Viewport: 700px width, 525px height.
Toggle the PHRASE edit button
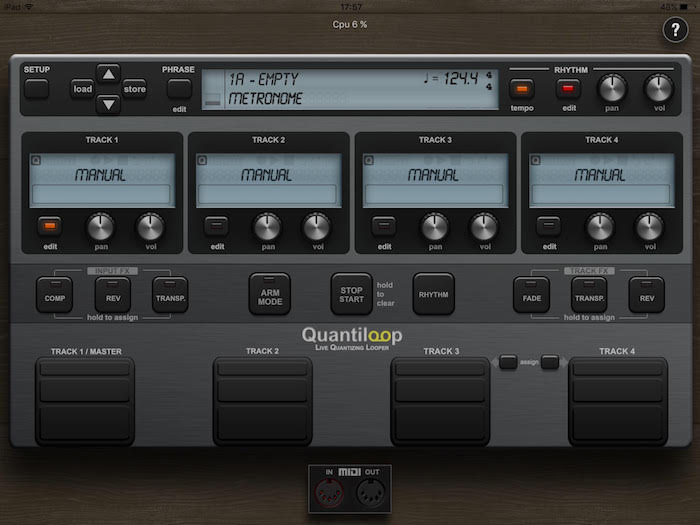click(179, 89)
